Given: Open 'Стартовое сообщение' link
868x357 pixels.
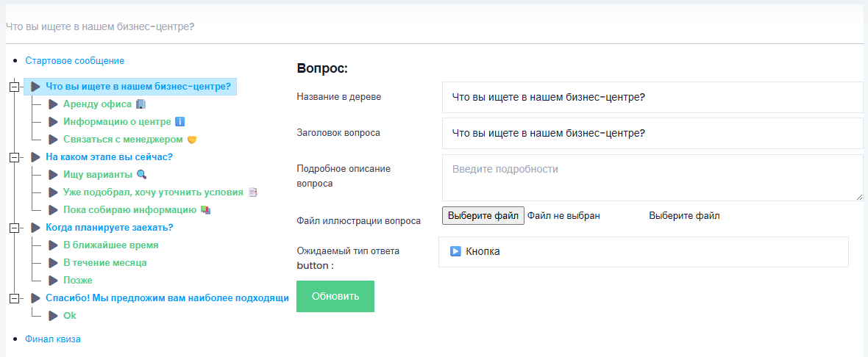Looking at the screenshot, I should click(74, 61).
